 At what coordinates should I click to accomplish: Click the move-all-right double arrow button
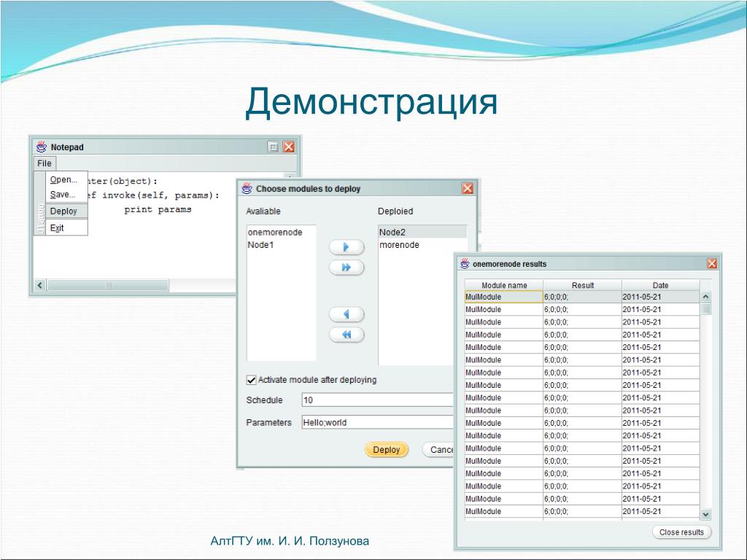point(347,267)
